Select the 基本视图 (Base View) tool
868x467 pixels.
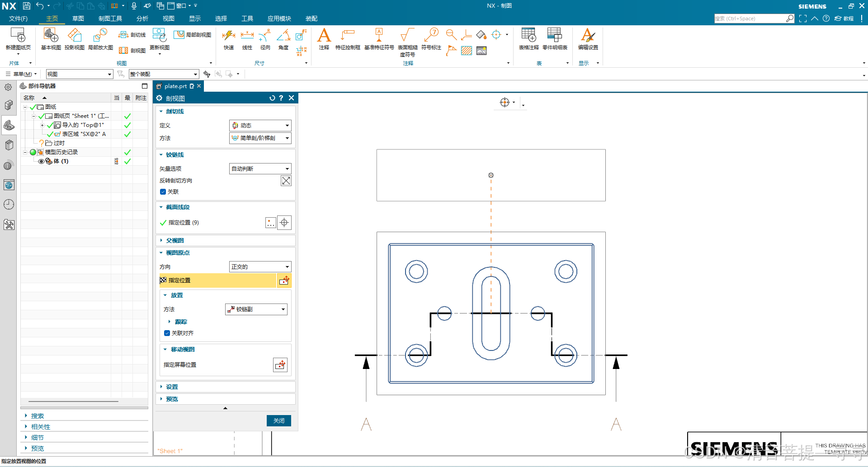point(51,39)
